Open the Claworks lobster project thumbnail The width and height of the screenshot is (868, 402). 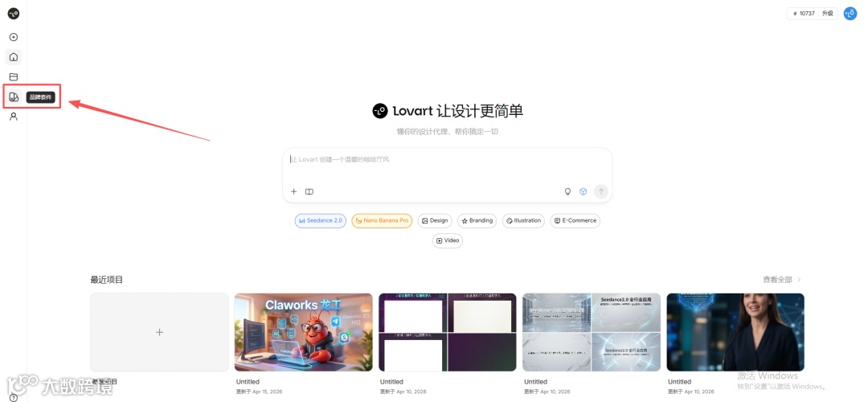click(303, 332)
